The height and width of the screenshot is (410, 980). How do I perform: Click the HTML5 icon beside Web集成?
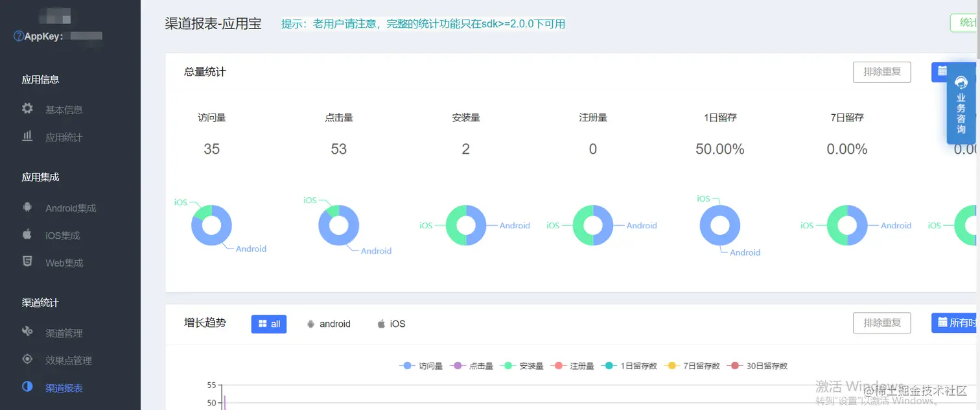(27, 261)
